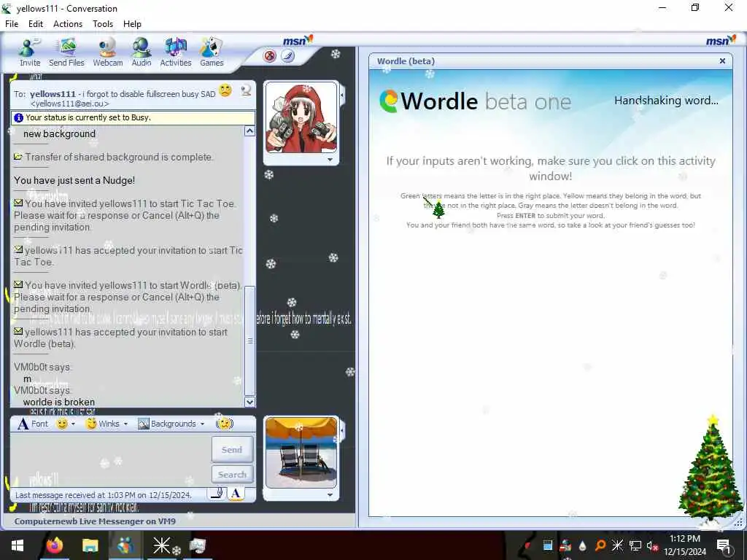Click the muted volume tray icon
This screenshot has height=560, width=747.
(652, 545)
